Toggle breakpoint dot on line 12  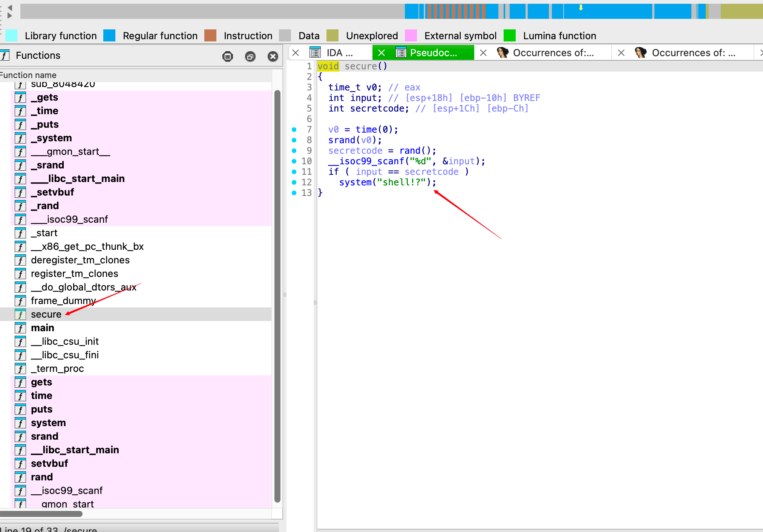tap(294, 182)
